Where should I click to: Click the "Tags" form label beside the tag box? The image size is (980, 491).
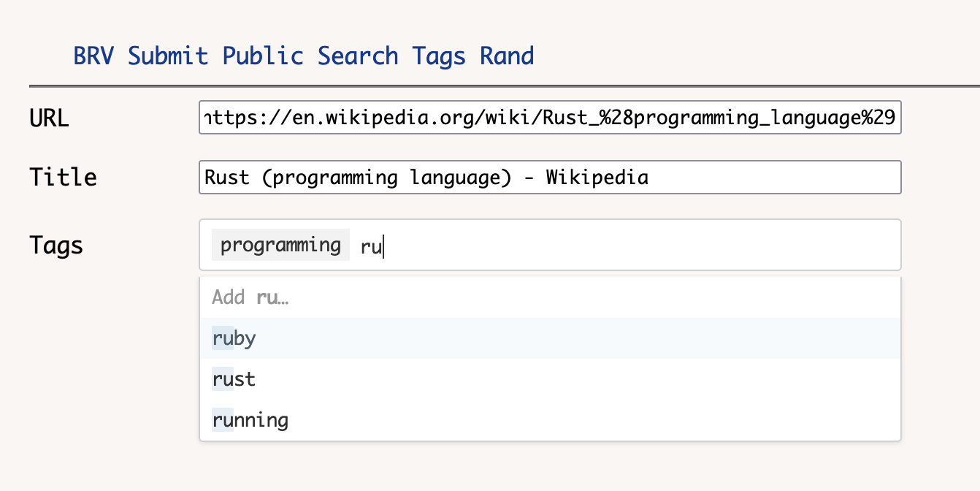(56, 245)
